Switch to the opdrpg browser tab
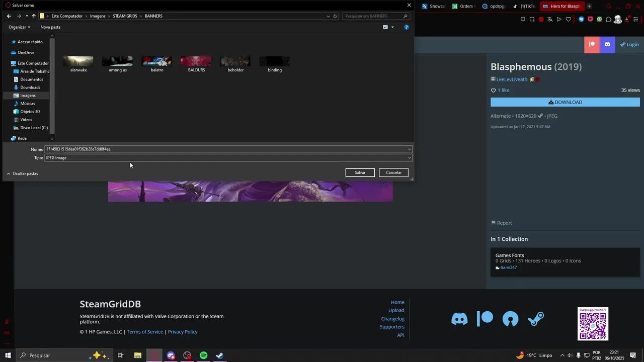The image size is (644, 362). click(x=494, y=6)
